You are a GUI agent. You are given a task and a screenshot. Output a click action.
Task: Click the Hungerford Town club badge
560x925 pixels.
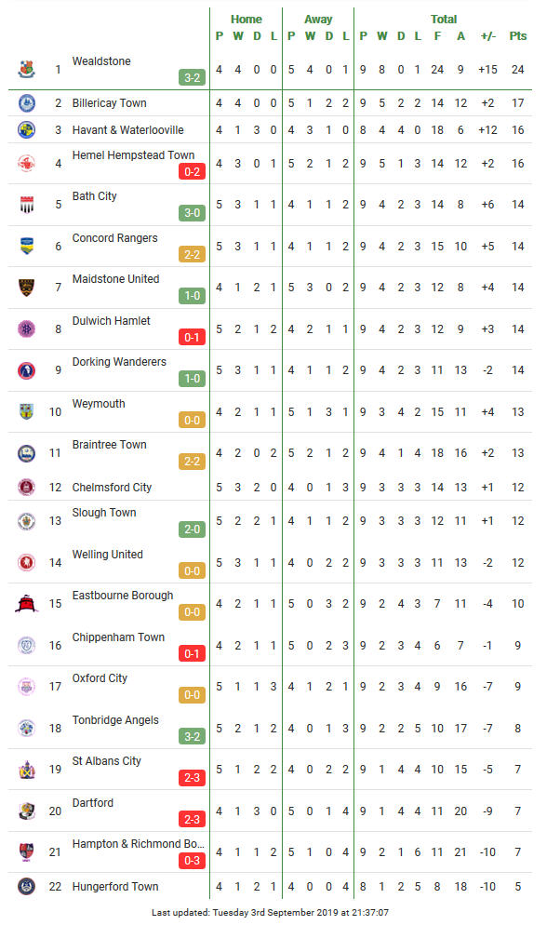click(27, 886)
